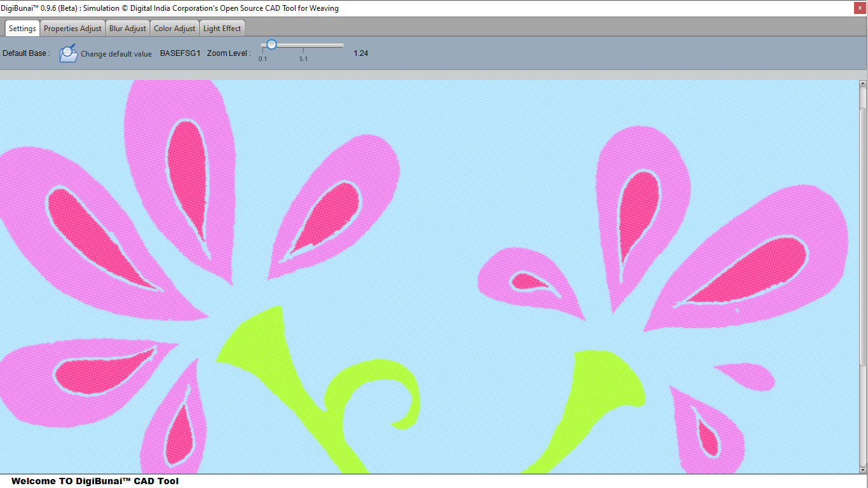Select the Blur Adjust tab

(128, 29)
